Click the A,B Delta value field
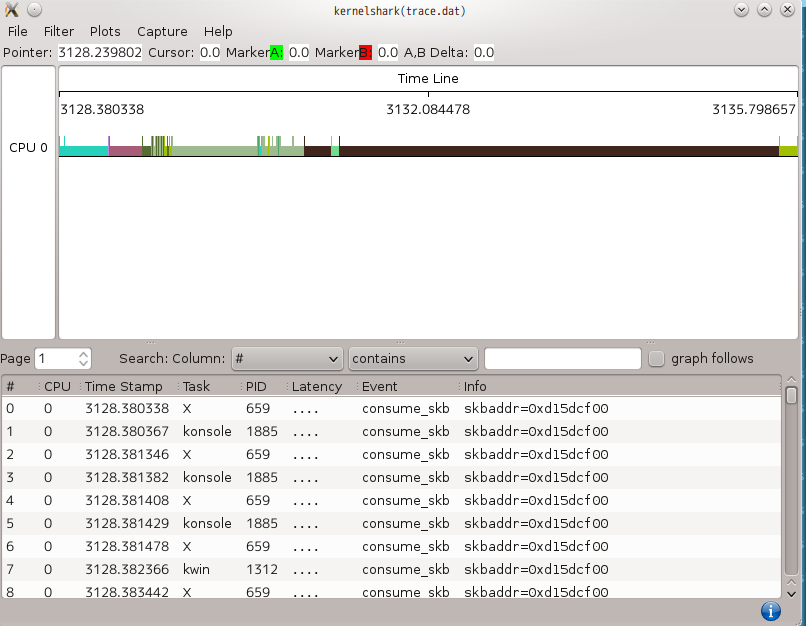This screenshot has height=626, width=806. click(484, 52)
